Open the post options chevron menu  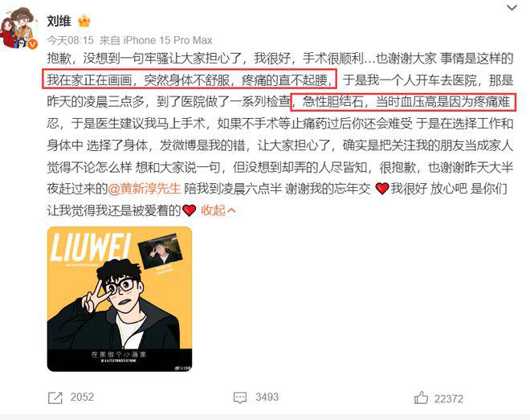pyautogui.click(x=512, y=8)
